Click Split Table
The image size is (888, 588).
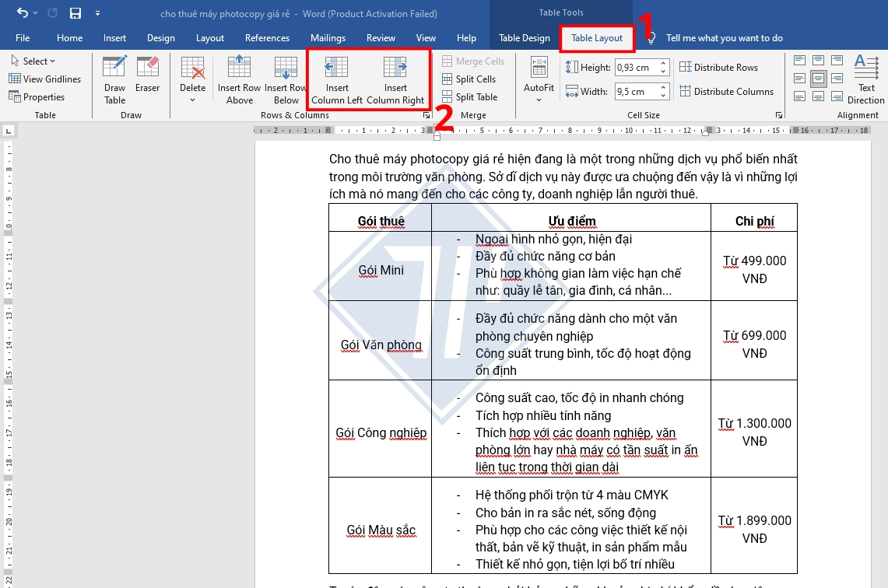pos(470,96)
